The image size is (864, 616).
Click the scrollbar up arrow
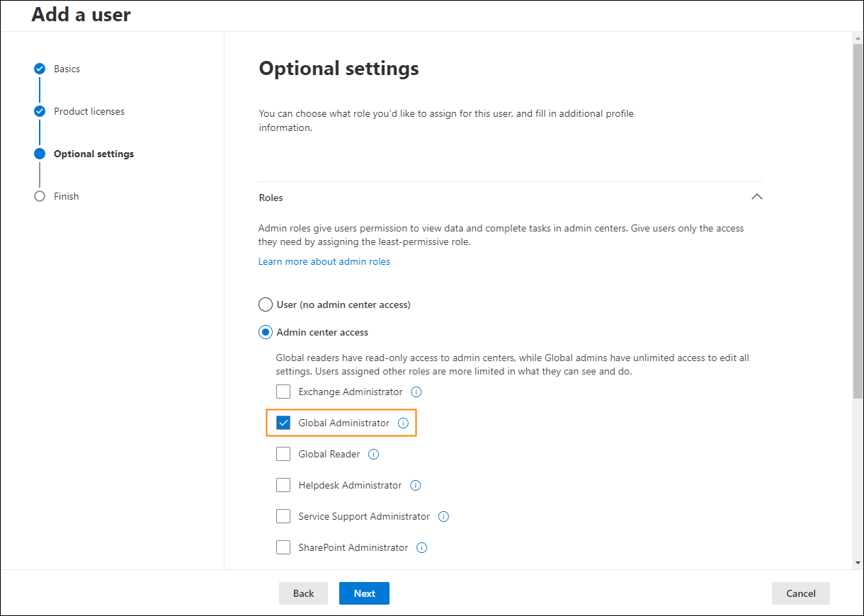coord(858,38)
